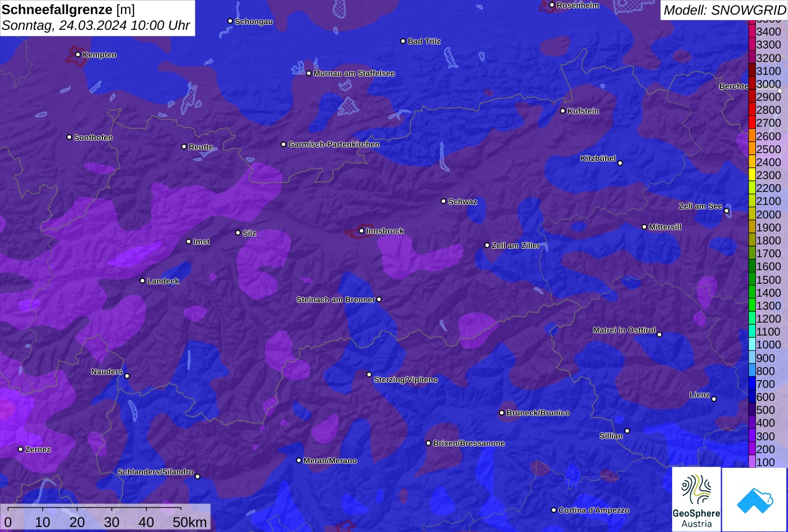
Task: Click the 'Modell: SNOWGRID' label
Action: (x=724, y=10)
